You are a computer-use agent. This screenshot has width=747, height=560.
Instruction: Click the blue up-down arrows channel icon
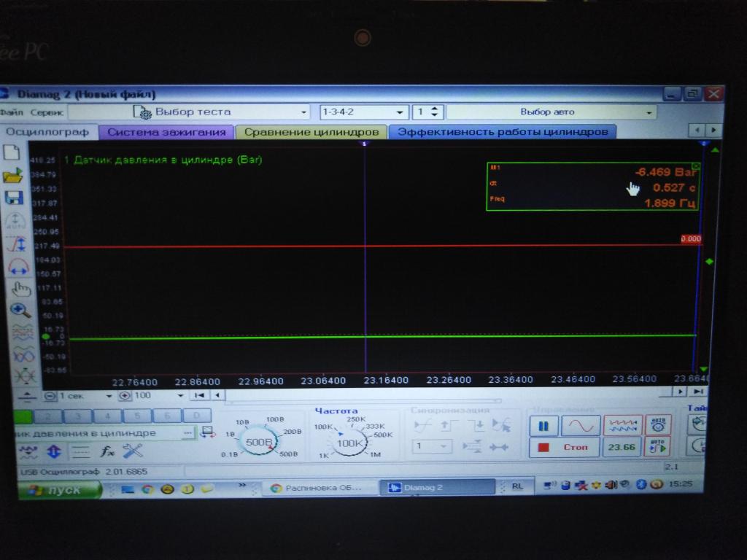click(x=54, y=451)
